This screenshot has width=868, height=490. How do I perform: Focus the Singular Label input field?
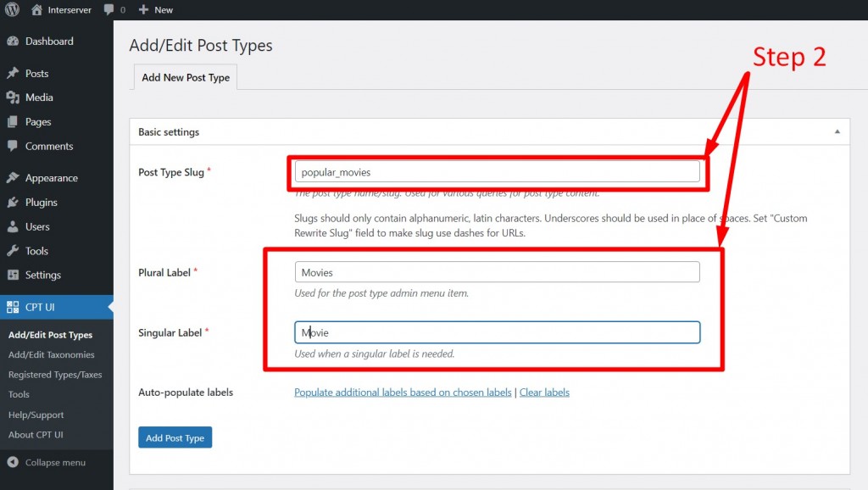[497, 332]
